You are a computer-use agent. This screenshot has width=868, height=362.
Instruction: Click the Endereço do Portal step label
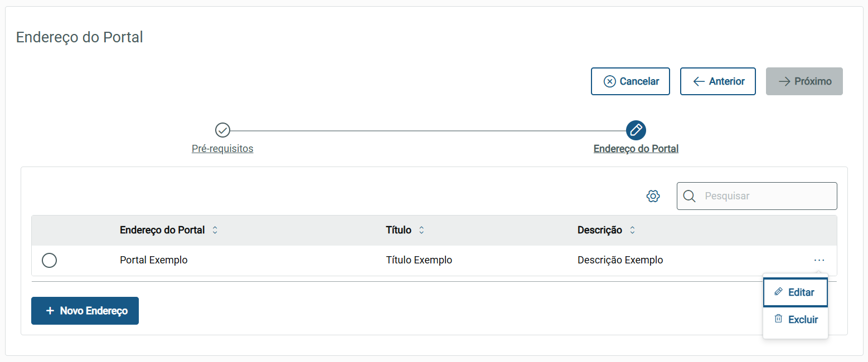coord(636,149)
